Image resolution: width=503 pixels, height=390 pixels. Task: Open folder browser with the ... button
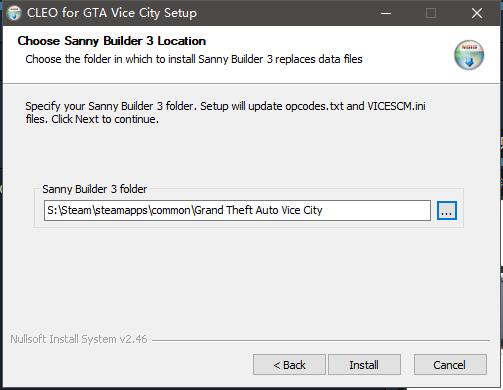tap(447, 211)
